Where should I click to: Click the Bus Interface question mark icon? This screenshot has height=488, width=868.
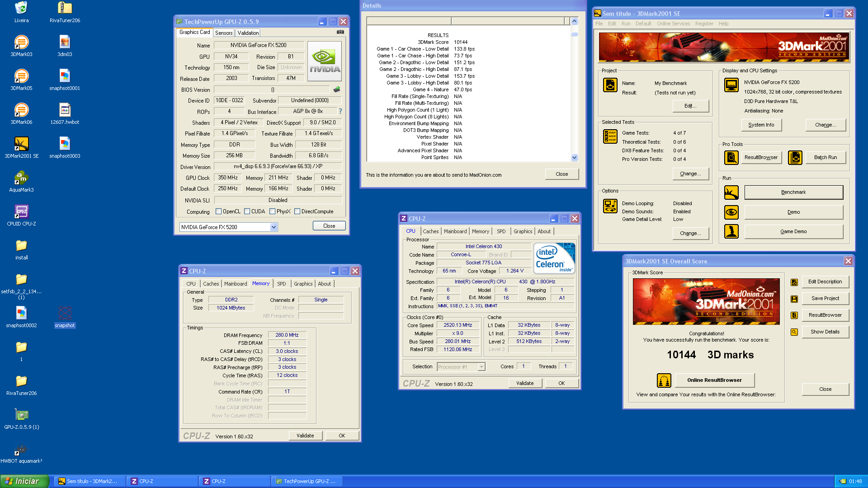click(x=340, y=111)
